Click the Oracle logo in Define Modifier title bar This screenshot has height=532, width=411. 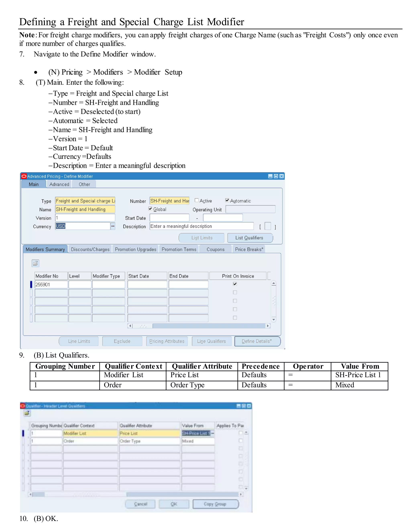click(24, 176)
